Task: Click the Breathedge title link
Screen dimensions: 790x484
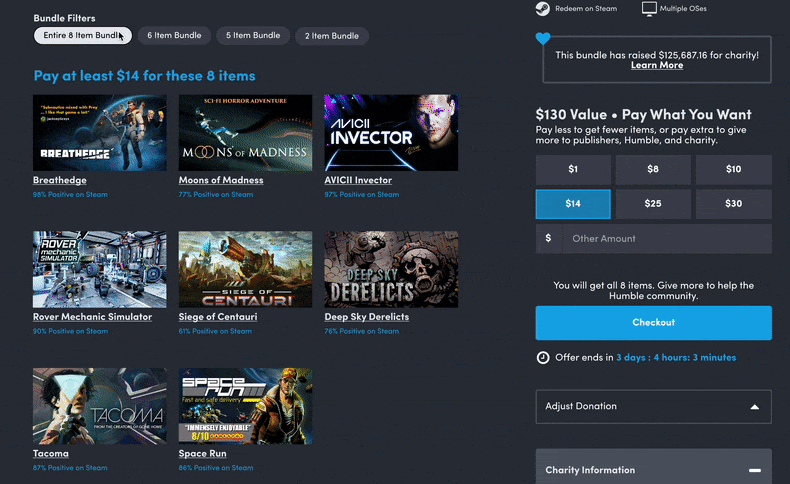Action: coord(59,180)
